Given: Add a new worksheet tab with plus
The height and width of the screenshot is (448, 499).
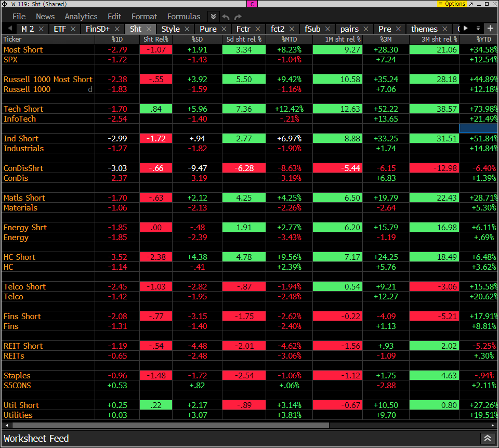Looking at the screenshot, I should [x=490, y=29].
